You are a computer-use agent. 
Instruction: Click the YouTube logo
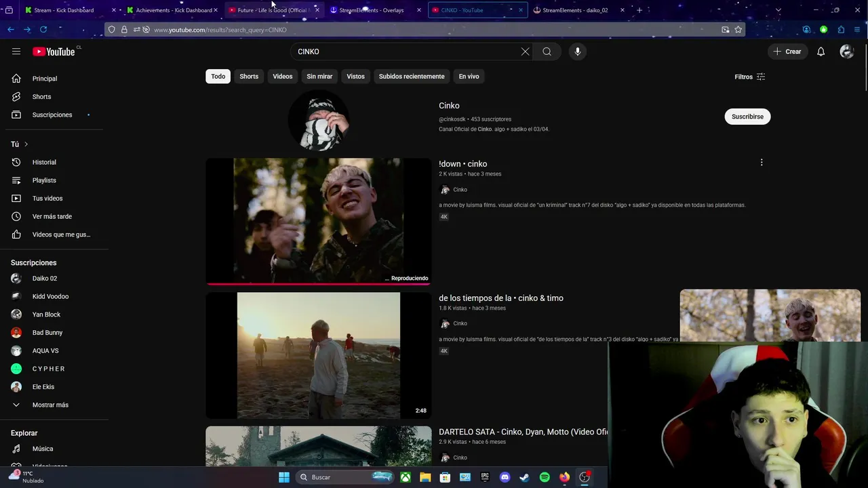[x=54, y=52]
